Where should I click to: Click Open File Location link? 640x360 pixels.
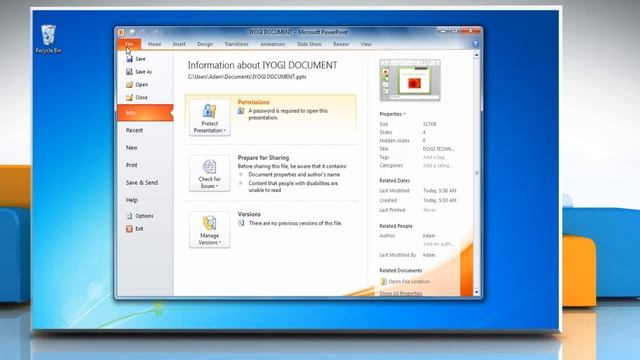[x=409, y=282]
